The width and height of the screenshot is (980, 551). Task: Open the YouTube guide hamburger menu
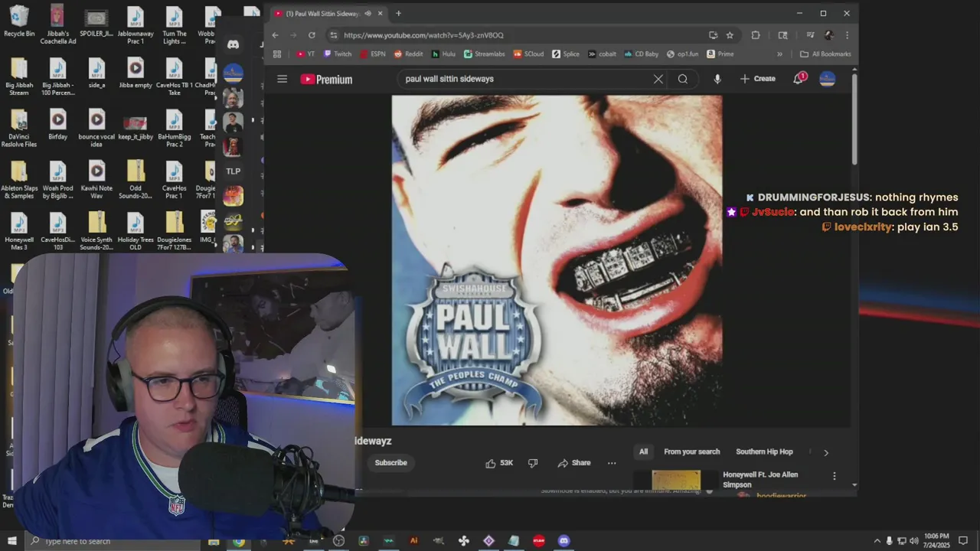282,79
